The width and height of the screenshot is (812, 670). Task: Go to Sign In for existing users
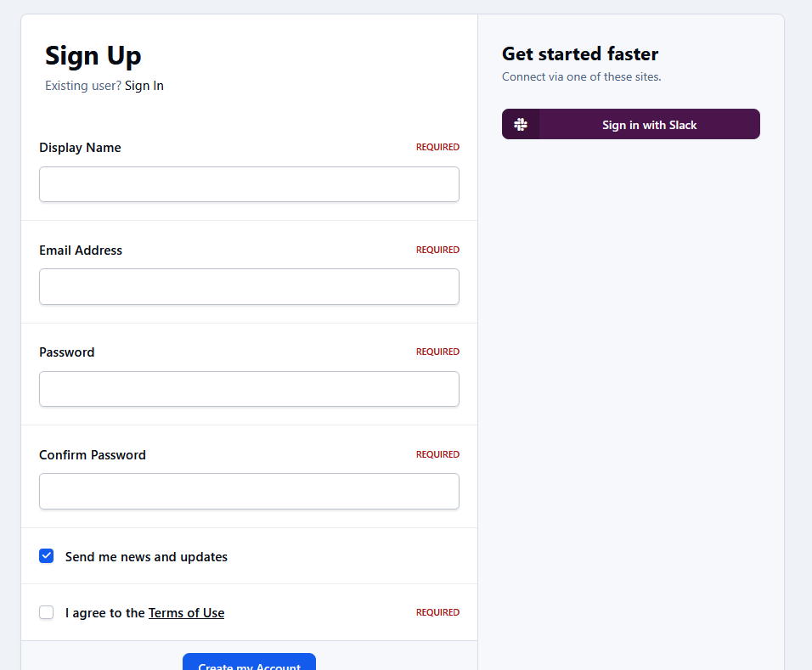tap(144, 86)
